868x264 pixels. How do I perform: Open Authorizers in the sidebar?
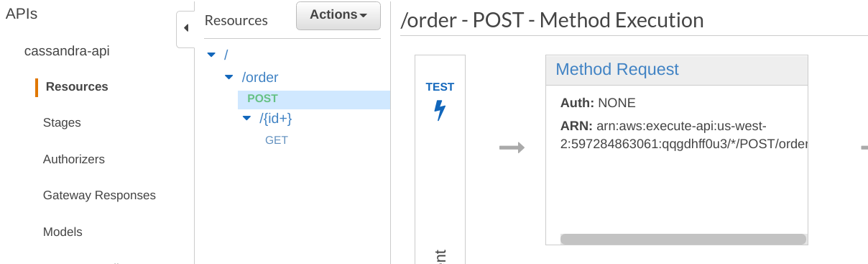click(74, 159)
